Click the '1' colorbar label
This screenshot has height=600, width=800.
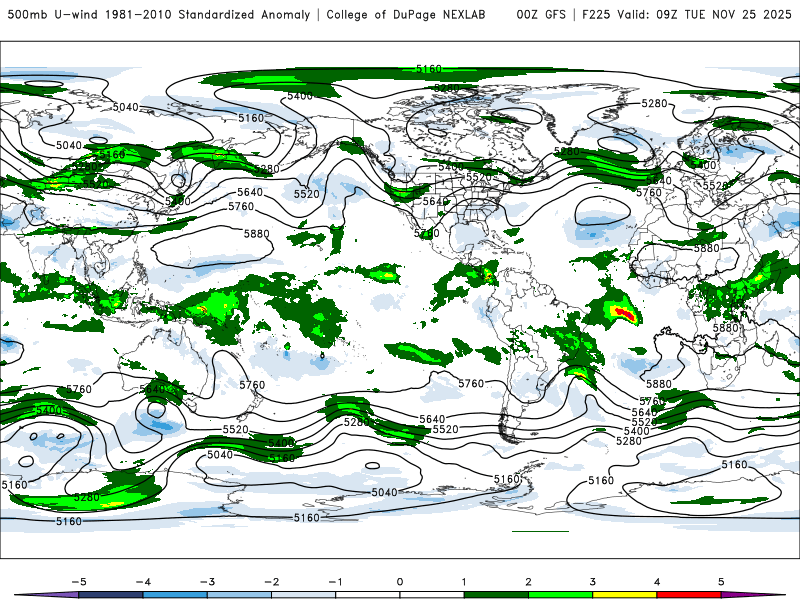pos(464,582)
